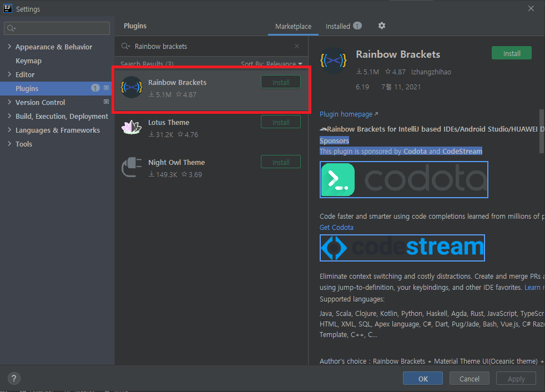
Task: Select Plugins in the settings tree
Action: (57, 88)
